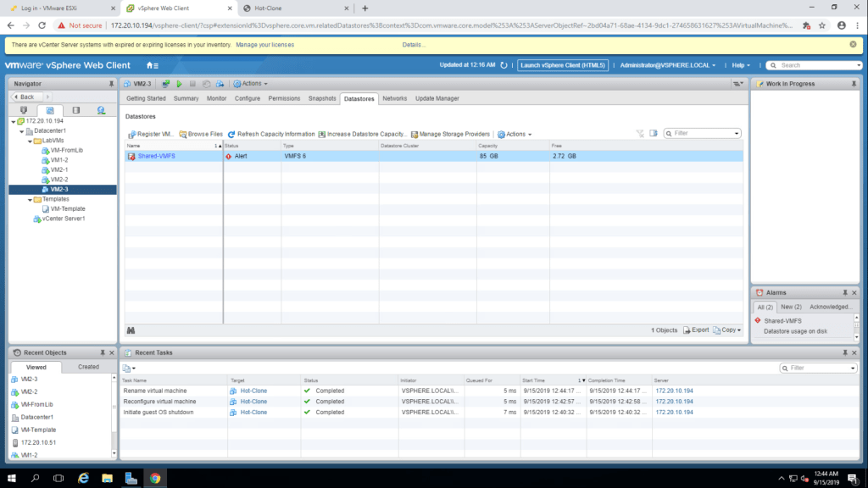Screen dimensions: 868x488
Task: Click the refresh icon next to Updated time
Action: 504,65
